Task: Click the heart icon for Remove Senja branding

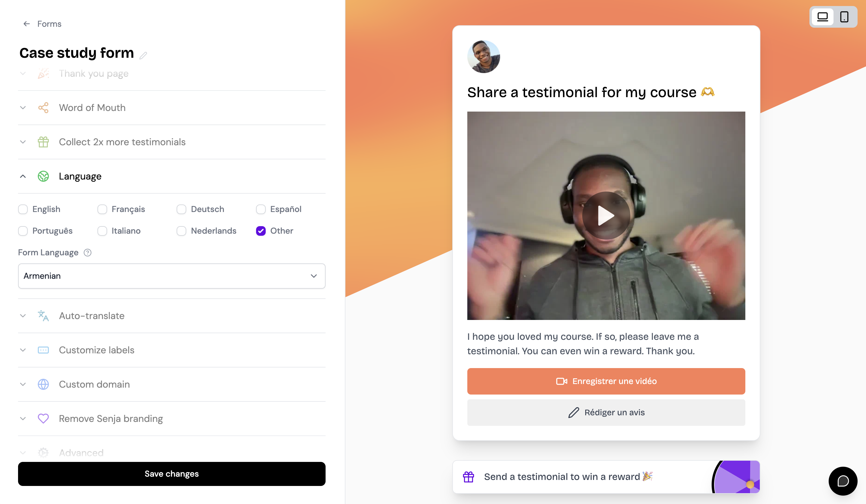Action: 43,419
